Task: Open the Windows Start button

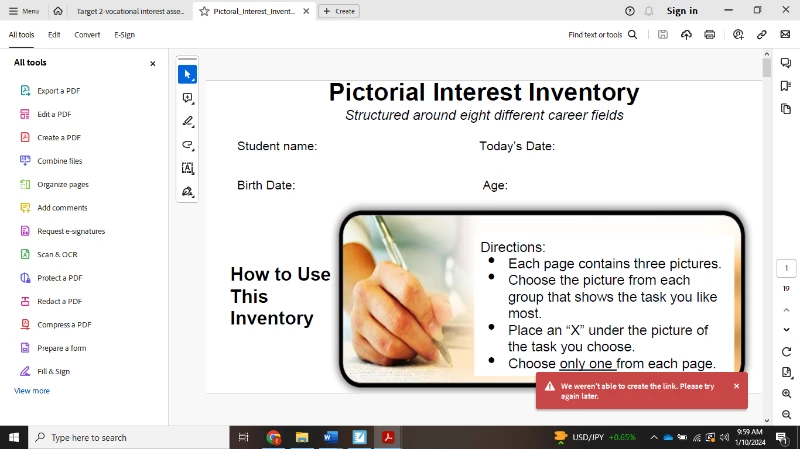Action: pos(14,437)
